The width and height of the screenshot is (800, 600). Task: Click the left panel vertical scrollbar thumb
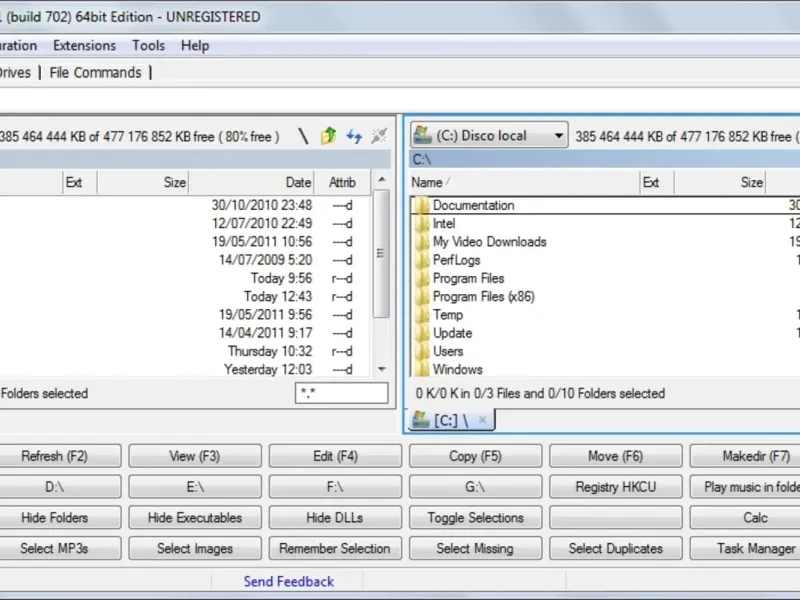coord(381,254)
